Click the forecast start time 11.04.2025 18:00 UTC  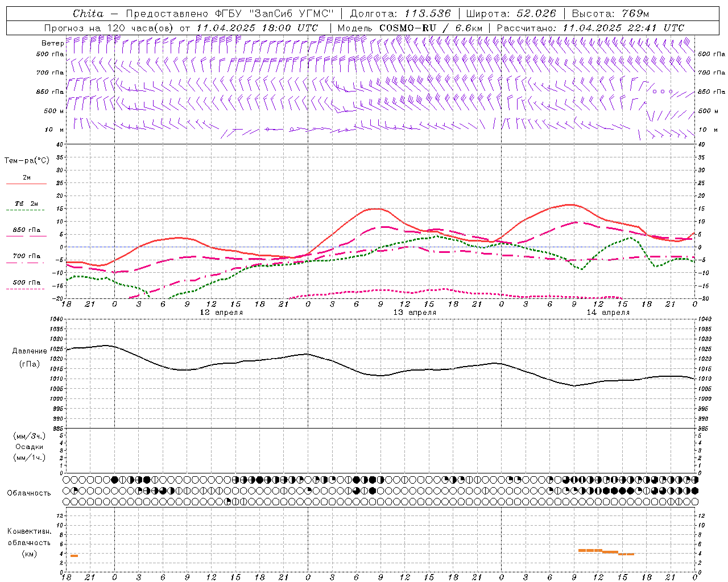(x=257, y=28)
